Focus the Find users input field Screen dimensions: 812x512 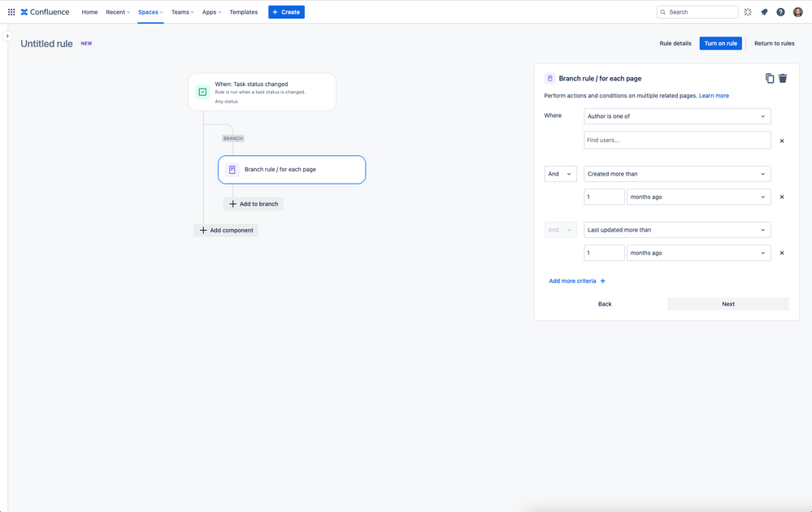677,141
